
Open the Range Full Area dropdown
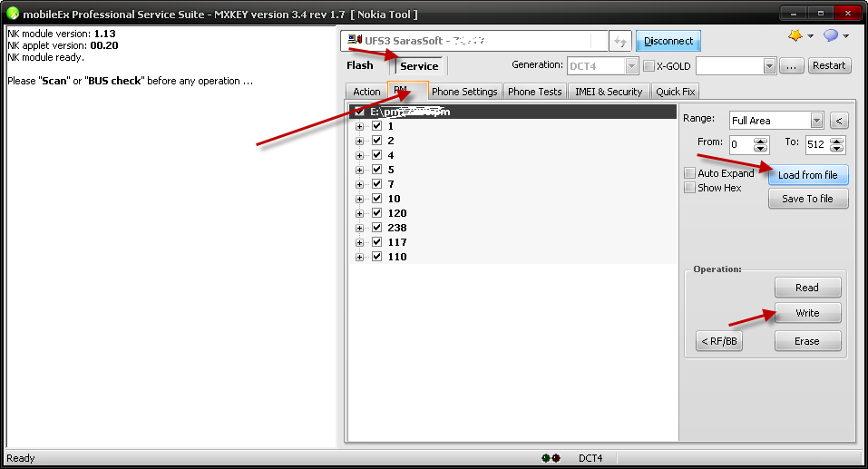point(816,120)
